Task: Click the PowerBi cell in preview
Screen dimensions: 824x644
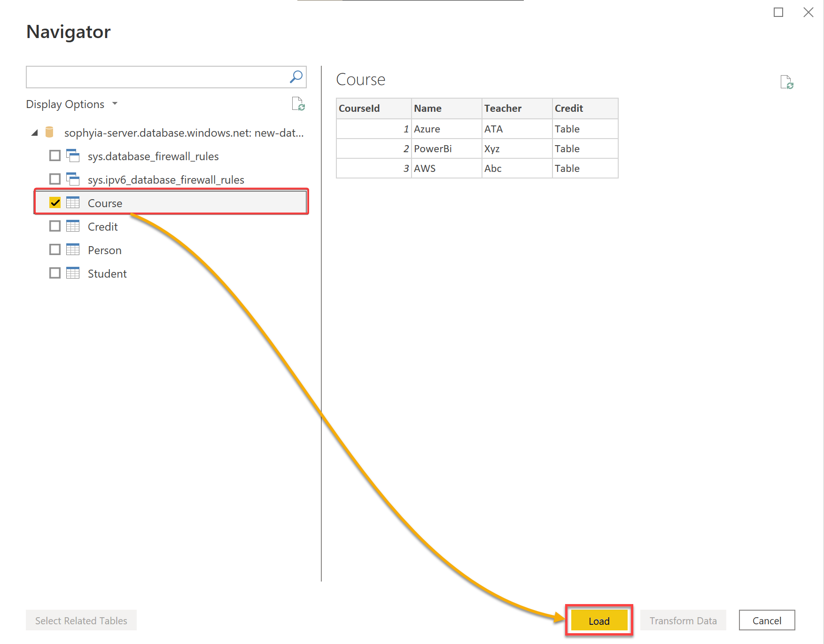Action: click(x=447, y=148)
